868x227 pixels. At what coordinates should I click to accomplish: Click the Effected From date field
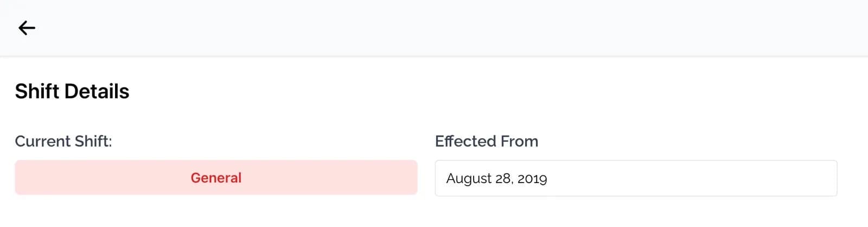(635, 178)
